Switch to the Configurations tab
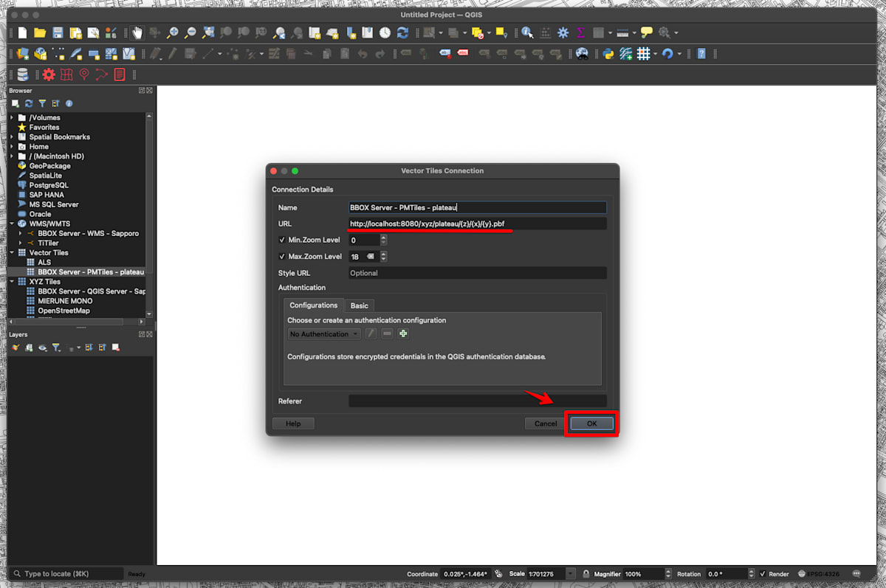 314,305
